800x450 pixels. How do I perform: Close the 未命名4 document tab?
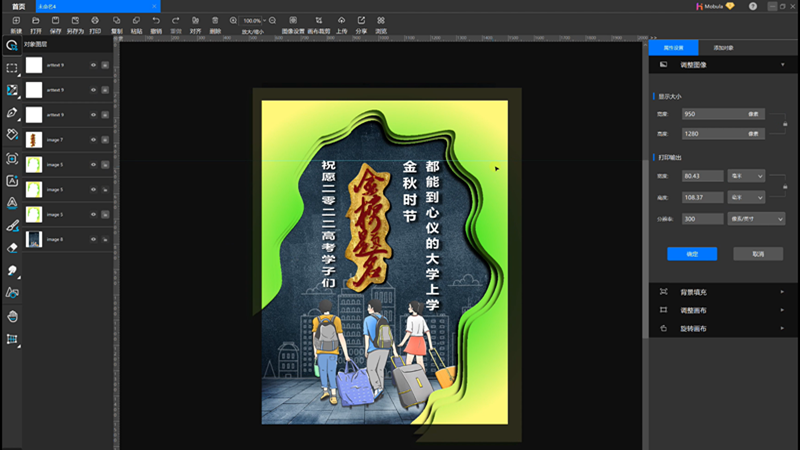click(154, 6)
